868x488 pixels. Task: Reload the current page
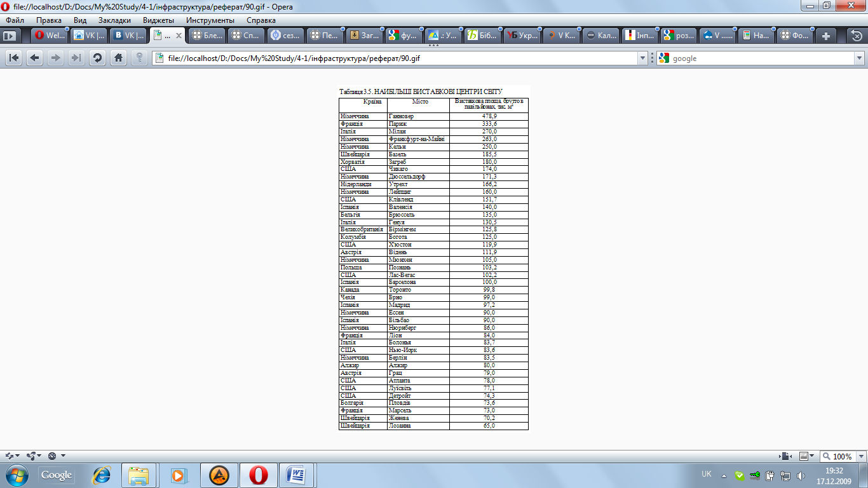(97, 58)
